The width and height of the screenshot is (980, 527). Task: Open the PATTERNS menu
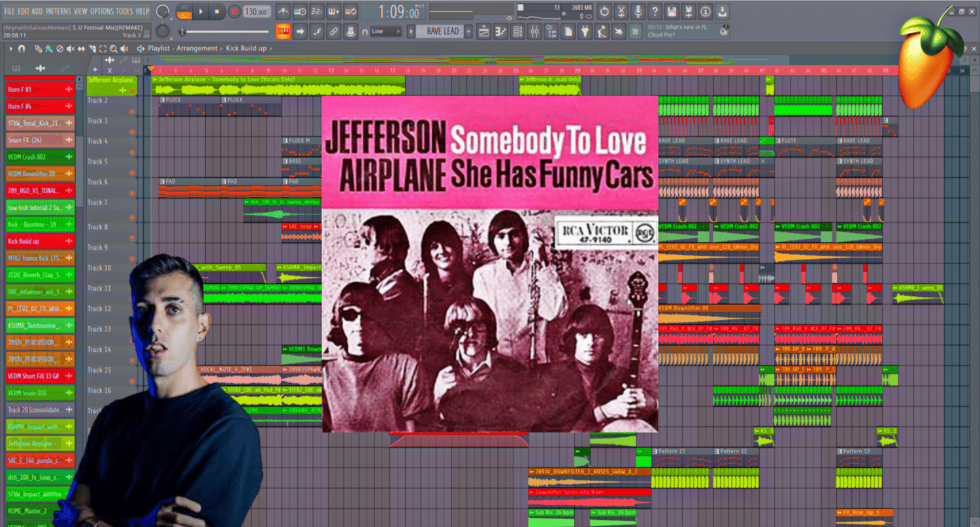(58, 11)
